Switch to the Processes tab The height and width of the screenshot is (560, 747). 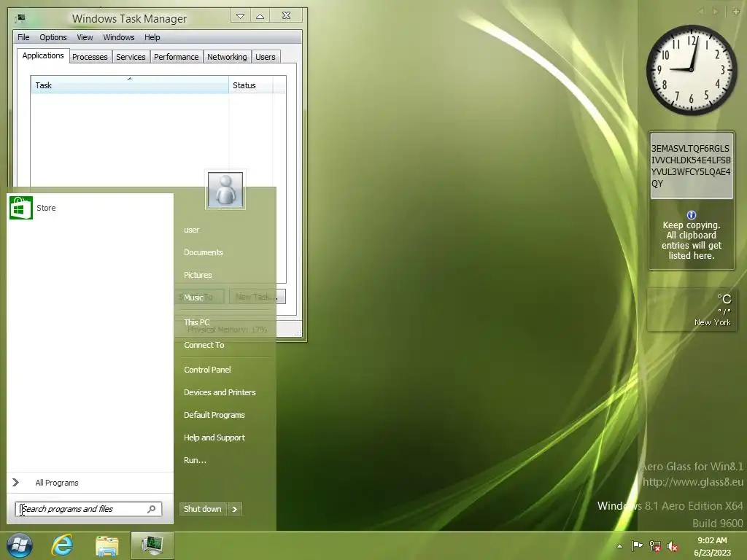coord(90,57)
